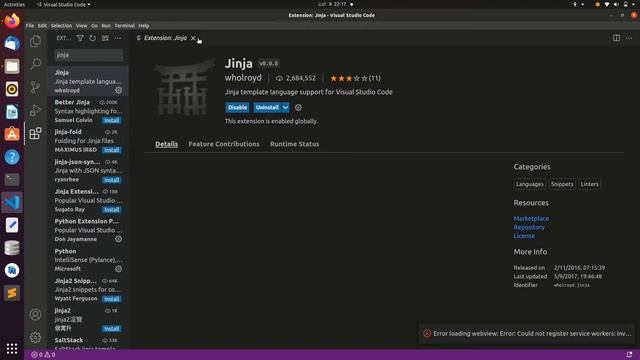Image resolution: width=640 pixels, height=360 pixels.
Task: Open Files manager from the dock
Action: [12, 66]
